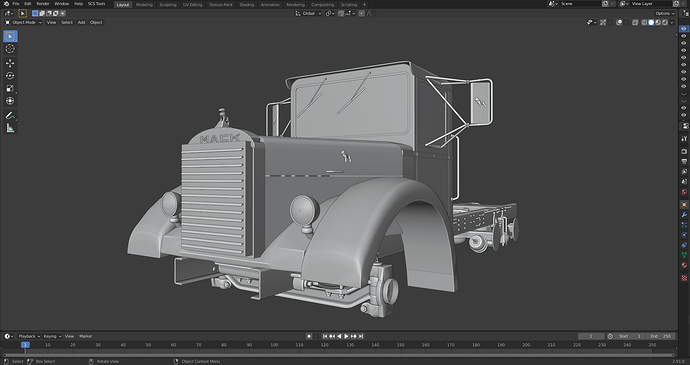Open the timeline Marker menu
This screenshot has height=365, width=690.
point(86,336)
